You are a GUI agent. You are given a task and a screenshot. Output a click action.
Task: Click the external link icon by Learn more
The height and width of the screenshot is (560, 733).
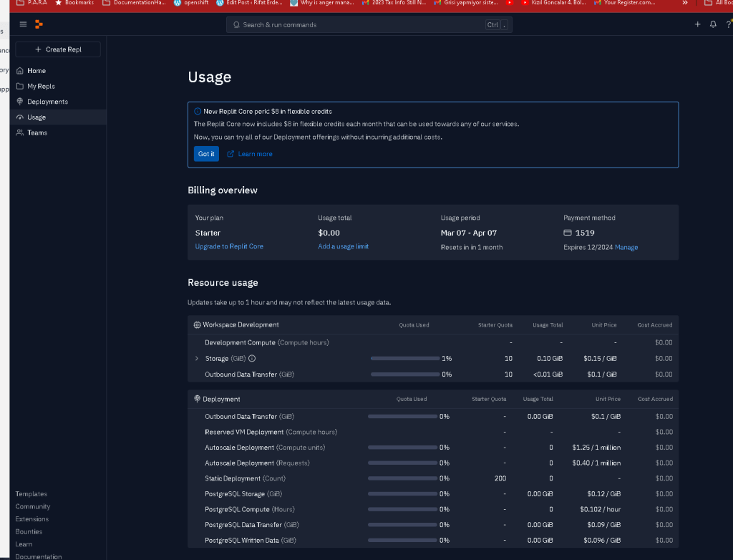[x=230, y=154]
